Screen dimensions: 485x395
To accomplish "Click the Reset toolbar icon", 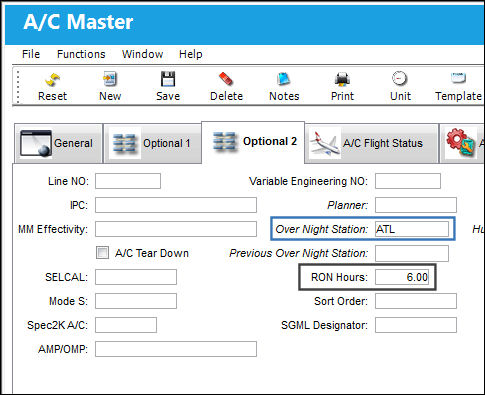I will pyautogui.click(x=52, y=87).
